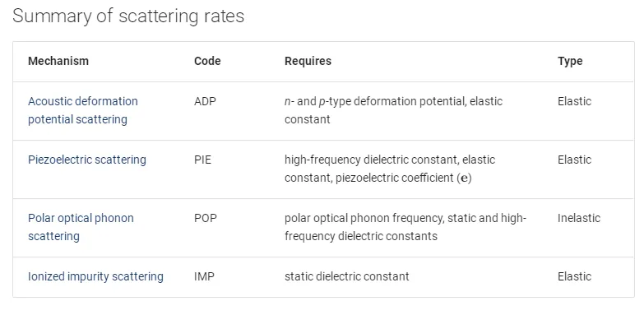Open the Ionized impurity scattering link
Viewport: 644px width, 315px height.
point(95,276)
